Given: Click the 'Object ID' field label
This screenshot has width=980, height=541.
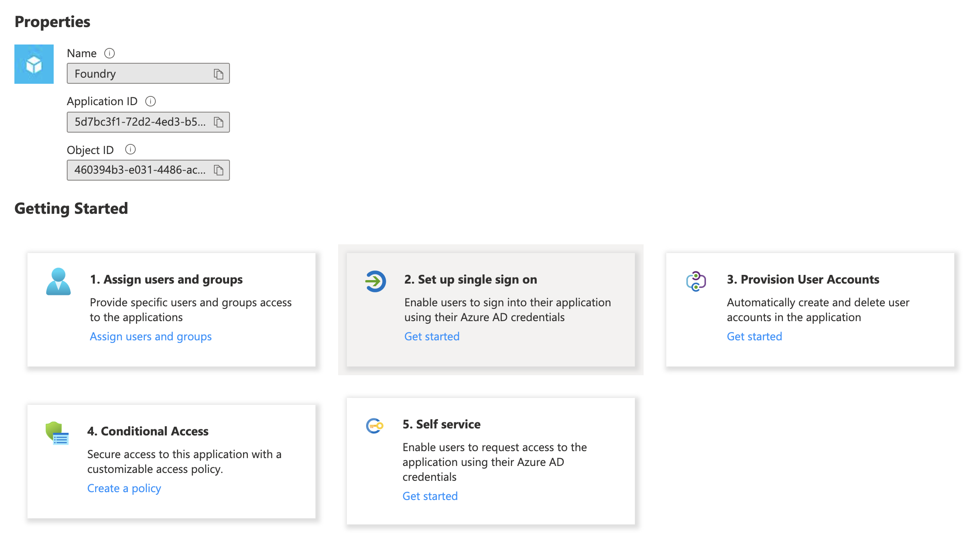Looking at the screenshot, I should pyautogui.click(x=90, y=150).
